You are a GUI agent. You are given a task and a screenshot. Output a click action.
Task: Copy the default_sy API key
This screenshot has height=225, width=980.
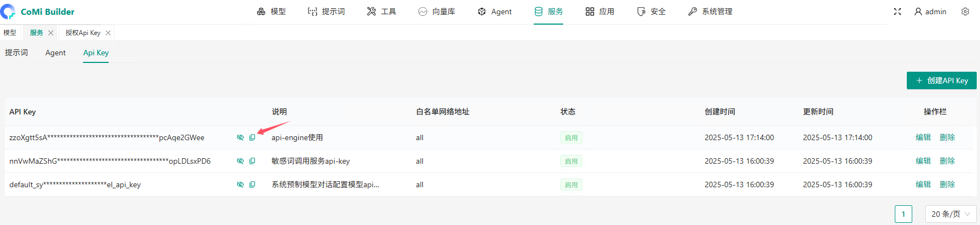tap(252, 184)
